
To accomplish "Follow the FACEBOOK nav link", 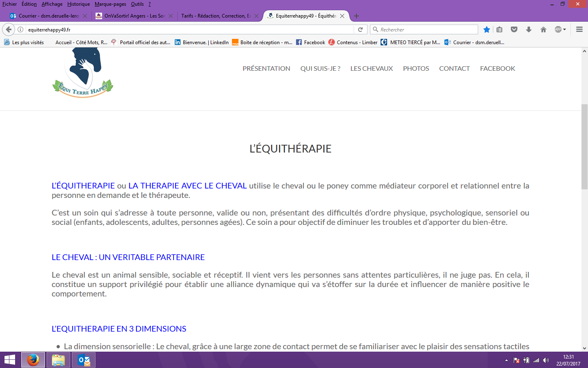I will click(x=497, y=69).
